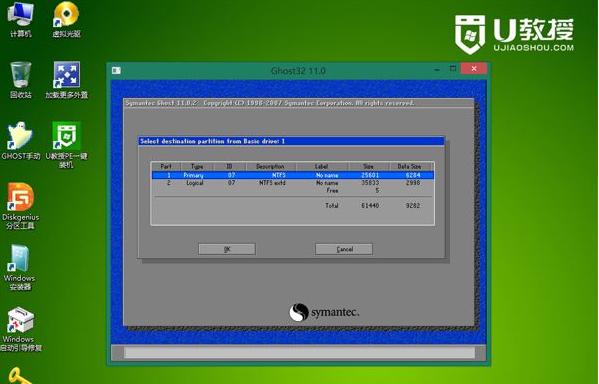Select partition 2 Logical NTFS row
Screen dimensions: 599x384
point(293,183)
